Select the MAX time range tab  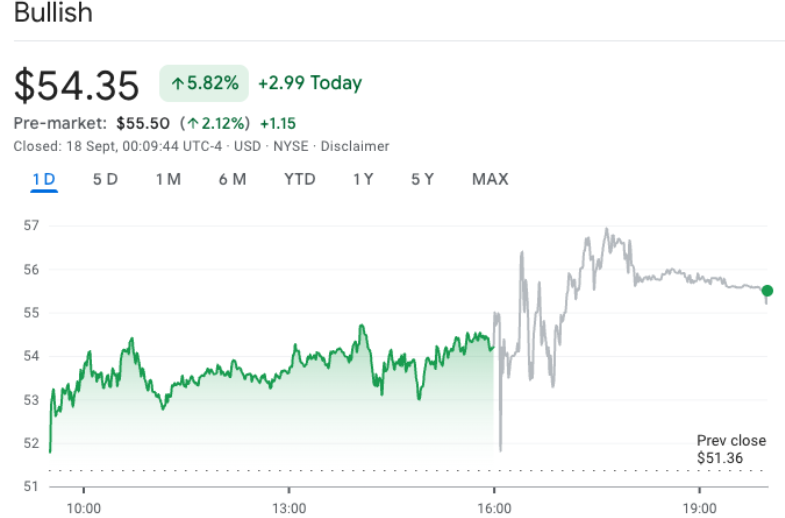(490, 179)
